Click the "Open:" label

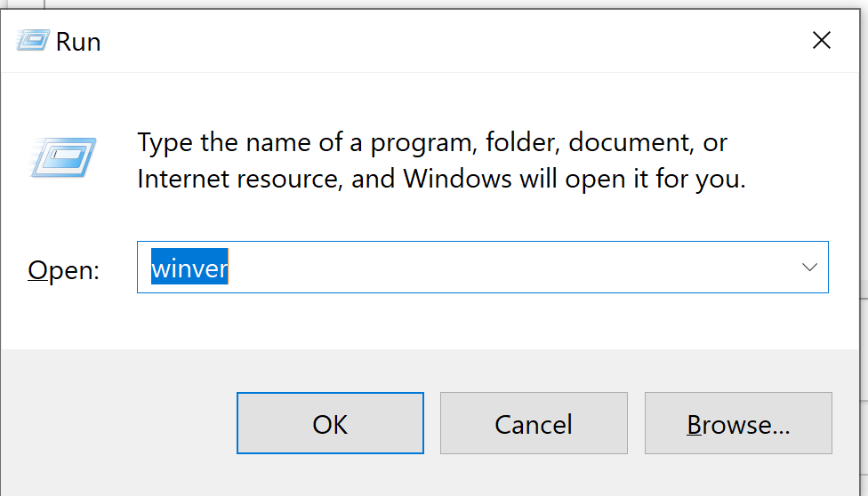64,269
